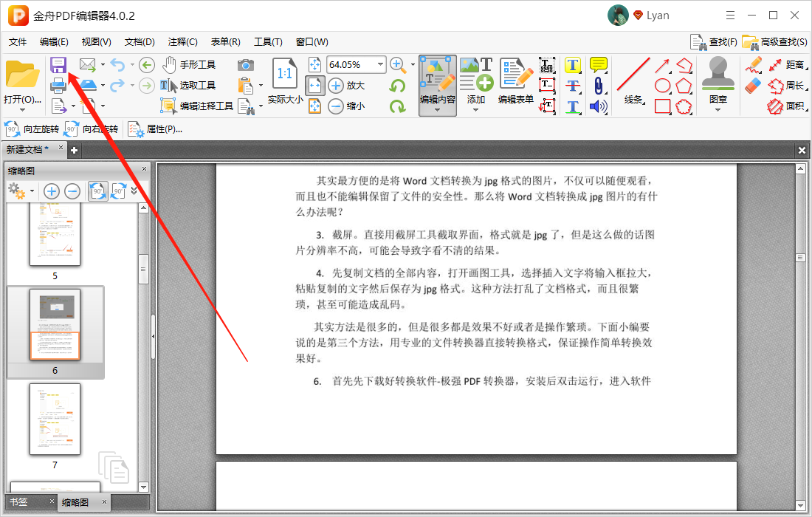Open the 工具(T) menu
Viewport: 812px width, 517px height.
click(x=268, y=42)
